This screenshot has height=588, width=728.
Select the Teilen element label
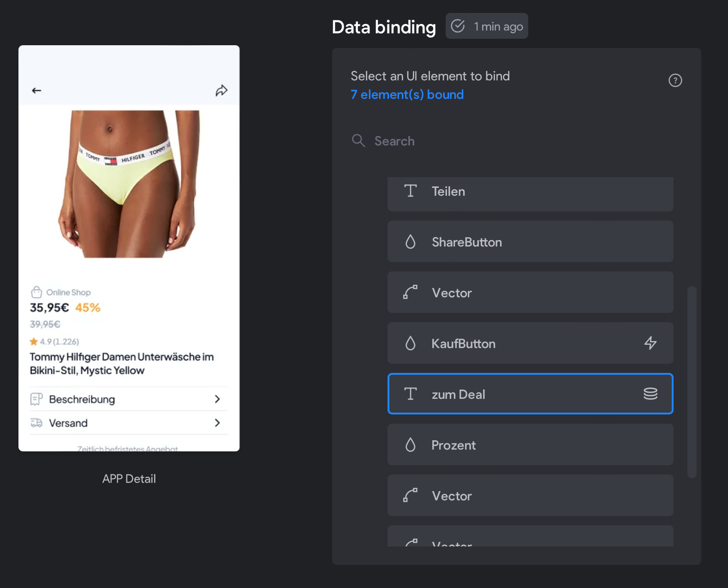[448, 192]
